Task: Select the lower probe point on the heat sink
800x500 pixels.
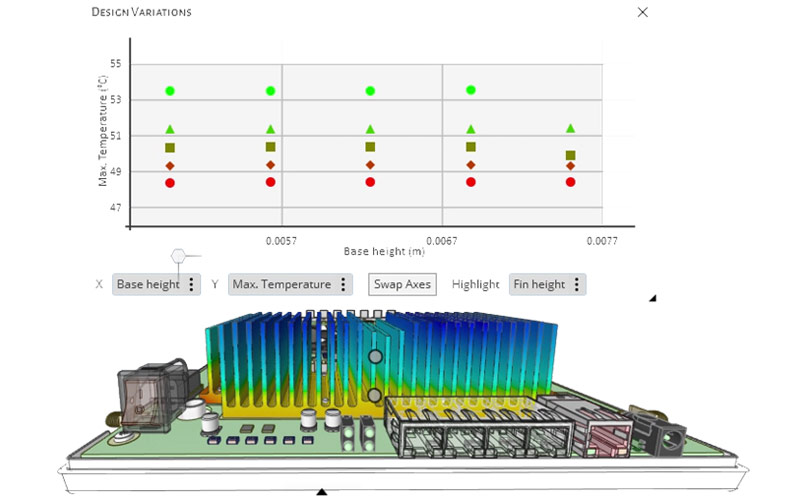Action: pyautogui.click(x=374, y=396)
